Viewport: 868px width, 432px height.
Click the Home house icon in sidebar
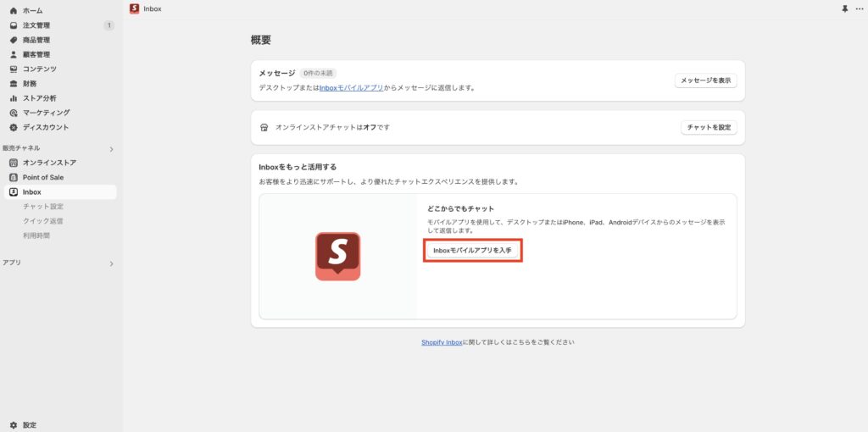pyautogui.click(x=14, y=10)
